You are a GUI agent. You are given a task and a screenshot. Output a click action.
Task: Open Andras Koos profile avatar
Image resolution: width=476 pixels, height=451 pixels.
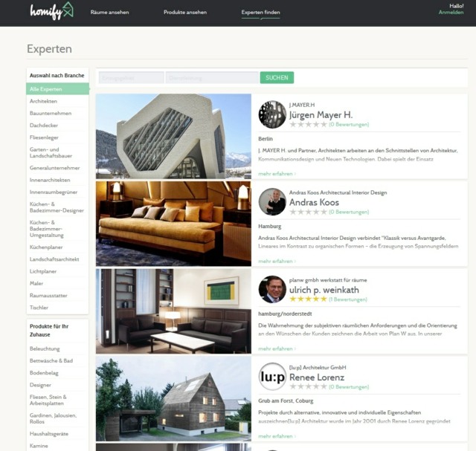coord(272,201)
